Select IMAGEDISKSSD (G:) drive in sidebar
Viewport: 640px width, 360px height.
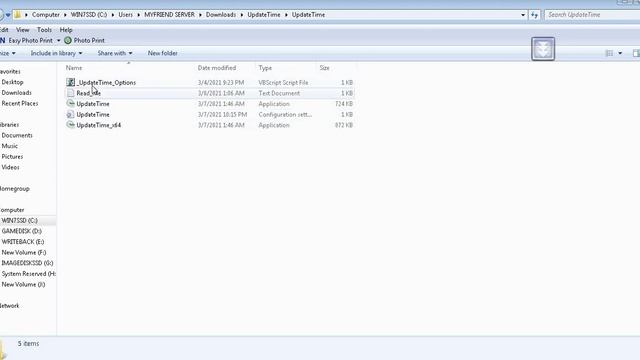coord(27,263)
